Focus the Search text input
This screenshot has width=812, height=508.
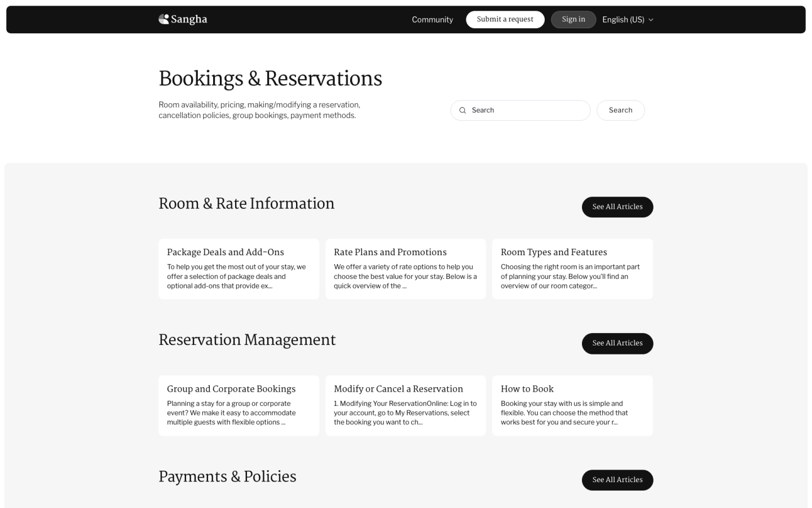[x=527, y=111]
